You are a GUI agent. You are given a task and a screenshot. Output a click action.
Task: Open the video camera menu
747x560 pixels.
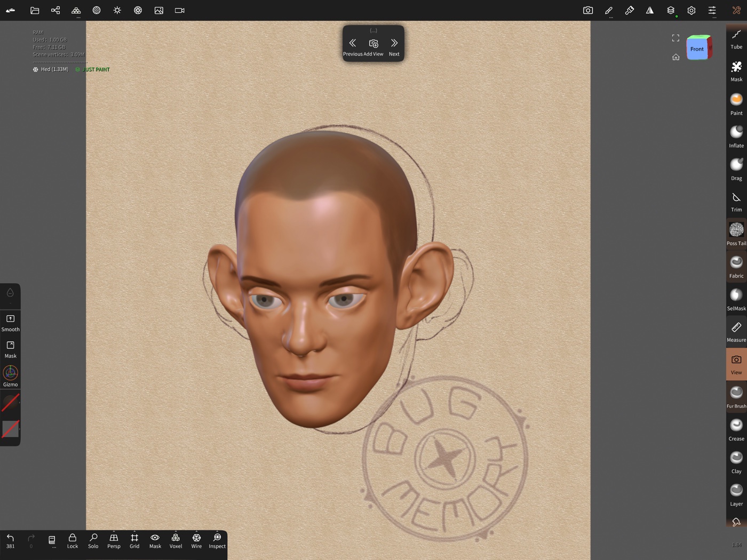tap(180, 10)
